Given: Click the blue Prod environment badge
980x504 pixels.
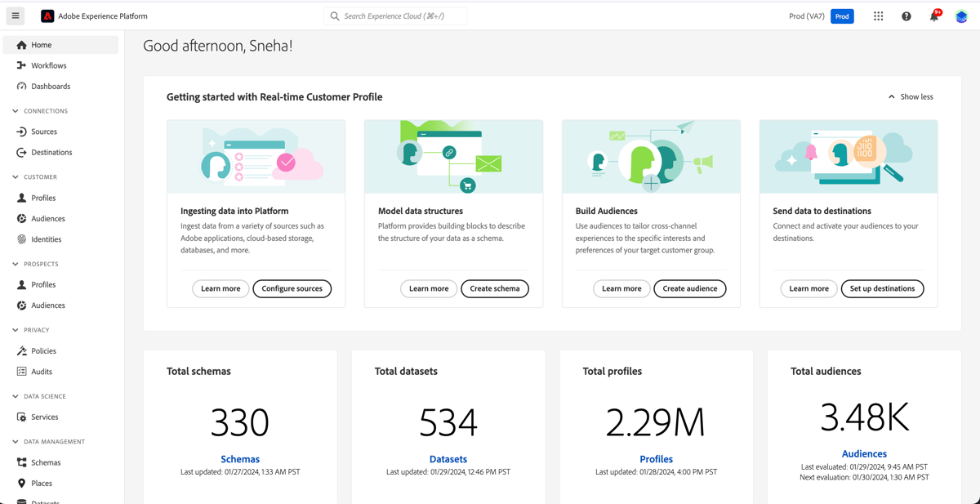Looking at the screenshot, I should pyautogui.click(x=842, y=16).
